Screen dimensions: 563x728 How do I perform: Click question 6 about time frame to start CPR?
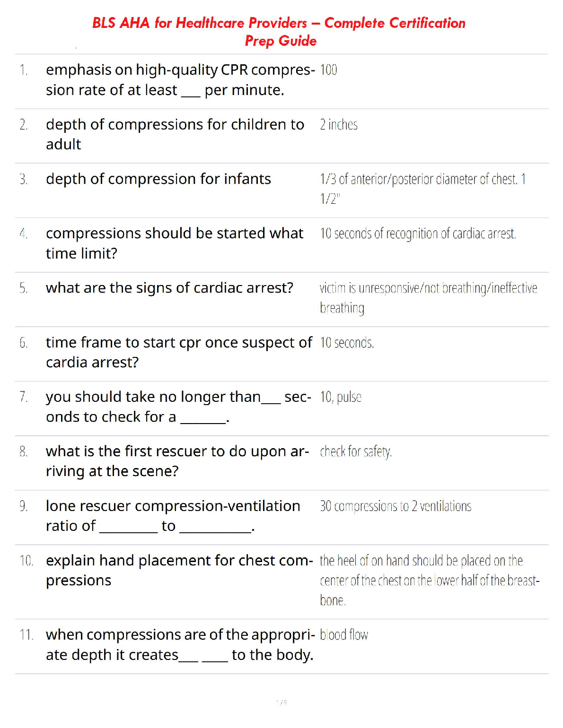tap(178, 352)
